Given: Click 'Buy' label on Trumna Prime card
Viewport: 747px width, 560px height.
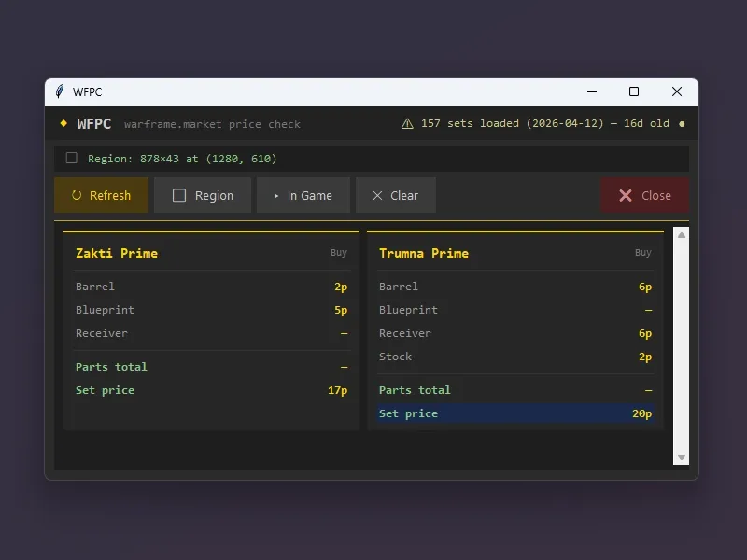Looking at the screenshot, I should pos(642,252).
